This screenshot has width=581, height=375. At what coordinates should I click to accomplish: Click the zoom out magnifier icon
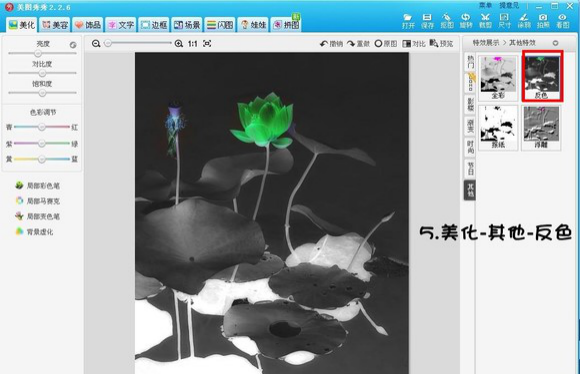point(96,43)
